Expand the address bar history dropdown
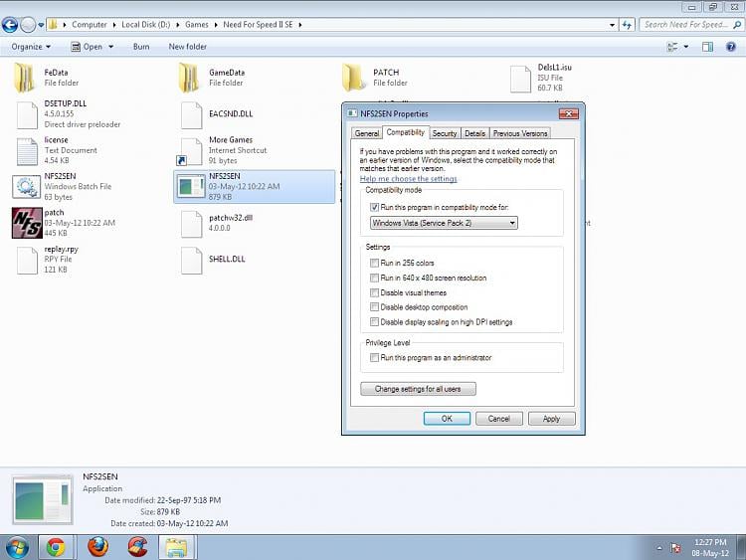Viewport: 746px width, 560px height. pos(612,24)
